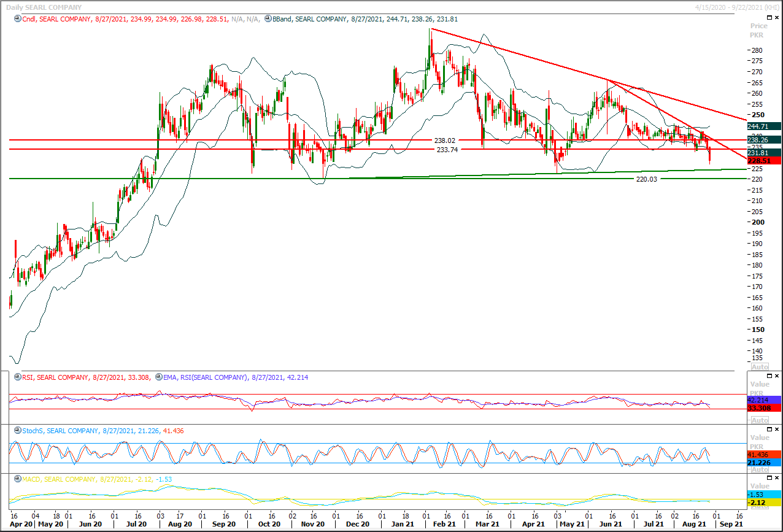Click the 4/15/2020 - 9/22/2021 (KHI) date range
This screenshot has width=783, height=532.
(x=736, y=6)
